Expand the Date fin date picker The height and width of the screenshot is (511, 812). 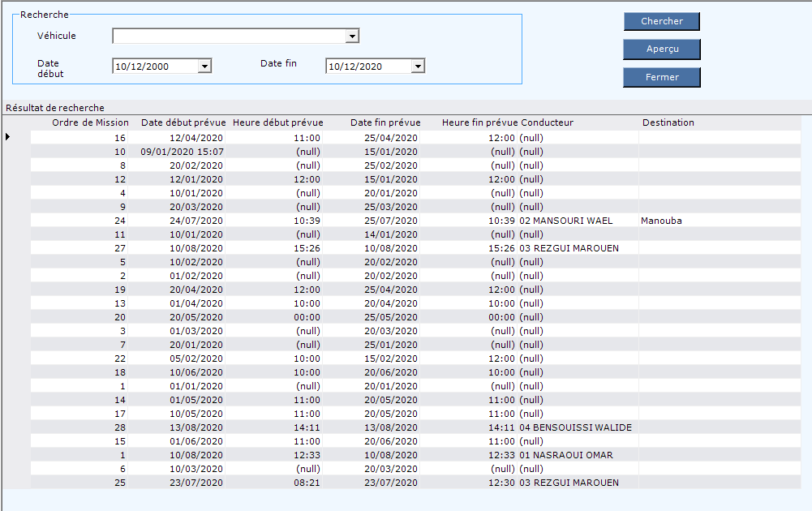pyautogui.click(x=418, y=67)
